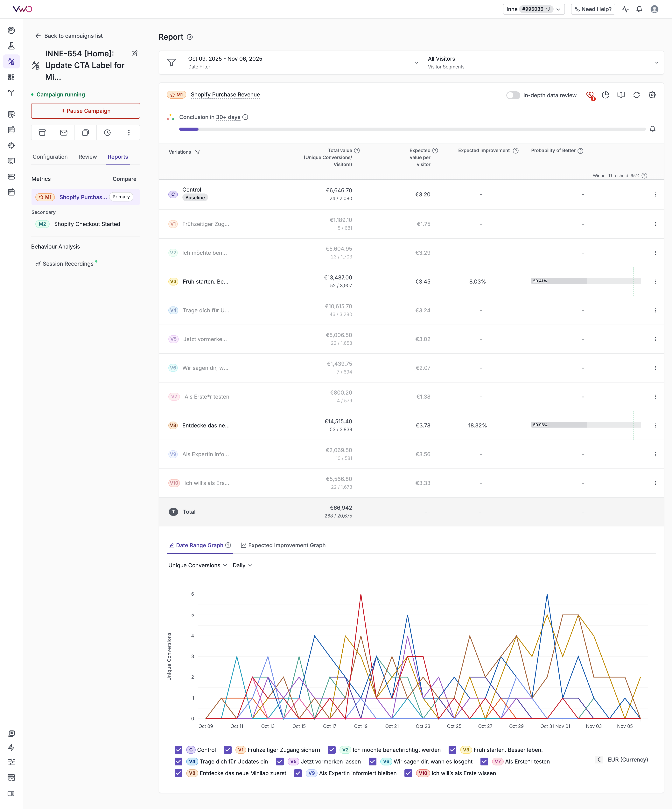This screenshot has height=809, width=672.
Task: Open the Daily interval dropdown
Action: click(242, 565)
